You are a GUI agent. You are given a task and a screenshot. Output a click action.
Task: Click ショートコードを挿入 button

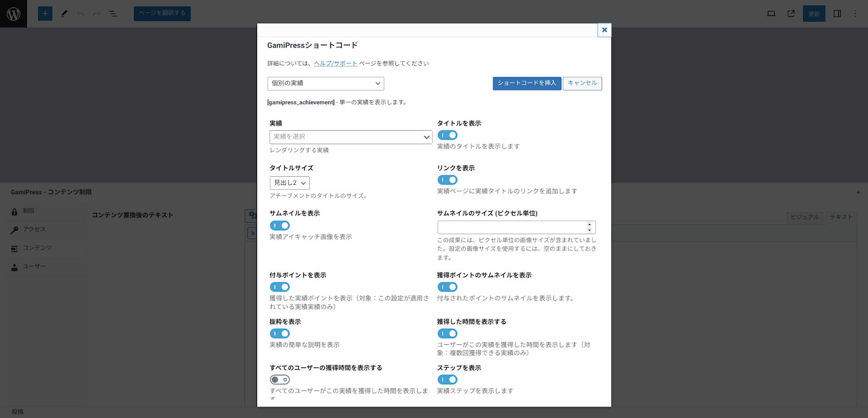(x=527, y=83)
